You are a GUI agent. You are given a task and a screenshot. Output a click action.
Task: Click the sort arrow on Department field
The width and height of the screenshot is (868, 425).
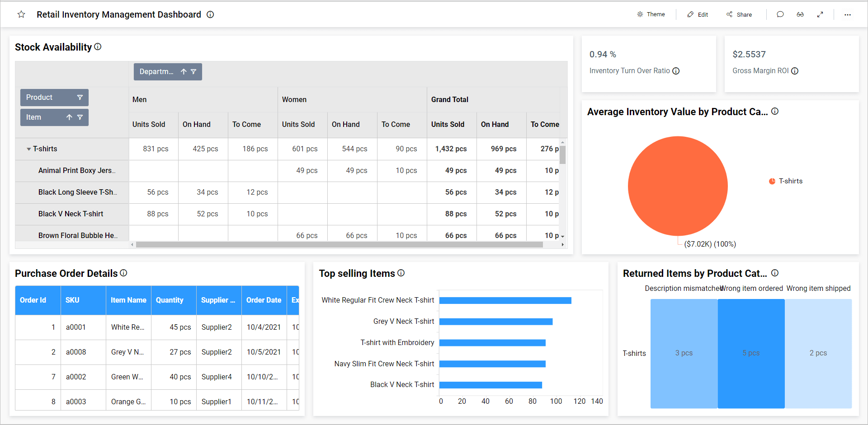(184, 71)
